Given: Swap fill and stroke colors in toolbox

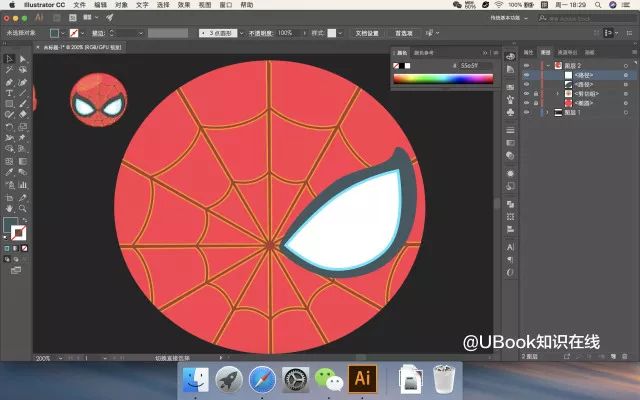Looking at the screenshot, I should click(24, 220).
